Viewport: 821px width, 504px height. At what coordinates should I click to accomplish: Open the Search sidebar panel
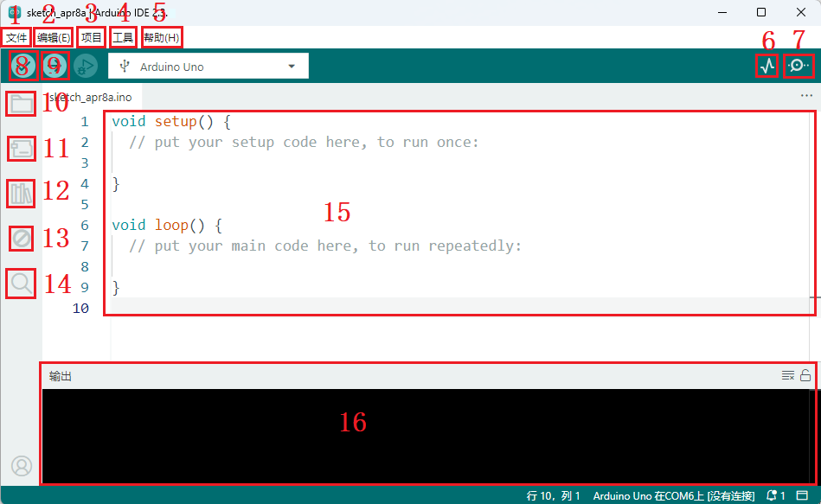22,284
